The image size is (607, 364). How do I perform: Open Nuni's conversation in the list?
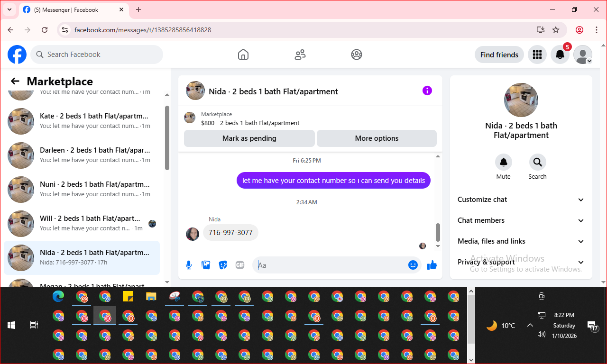82,190
